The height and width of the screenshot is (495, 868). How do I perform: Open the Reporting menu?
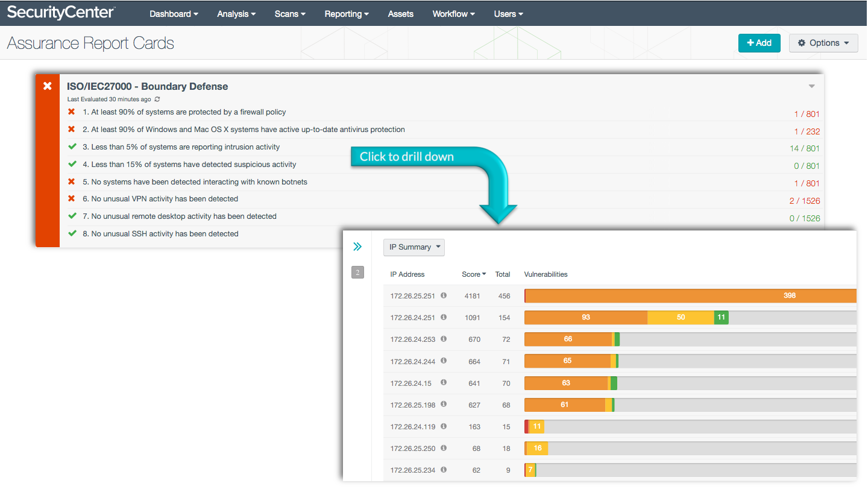click(347, 14)
